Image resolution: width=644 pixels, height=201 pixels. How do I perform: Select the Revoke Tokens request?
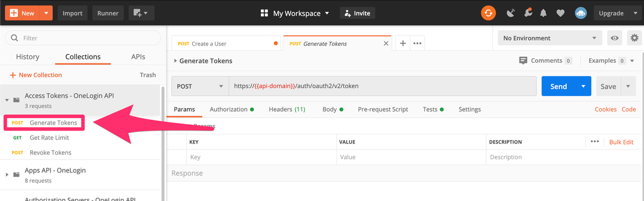coord(50,152)
